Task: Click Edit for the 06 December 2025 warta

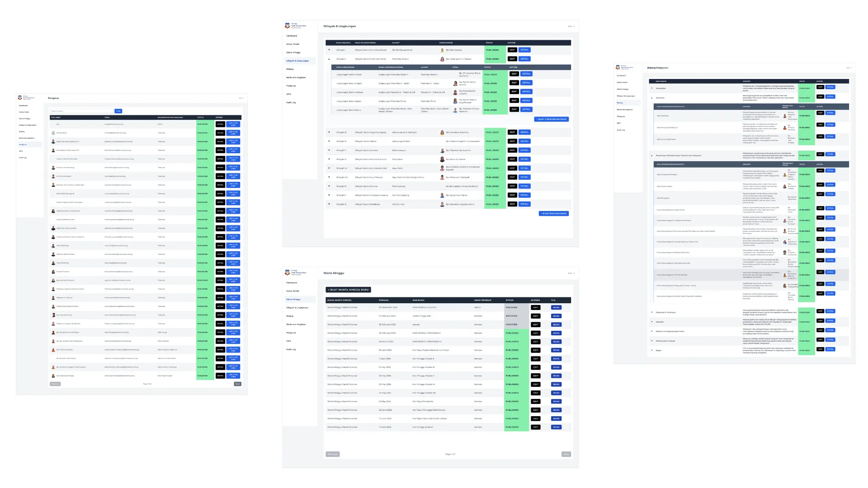Action: pos(536,308)
